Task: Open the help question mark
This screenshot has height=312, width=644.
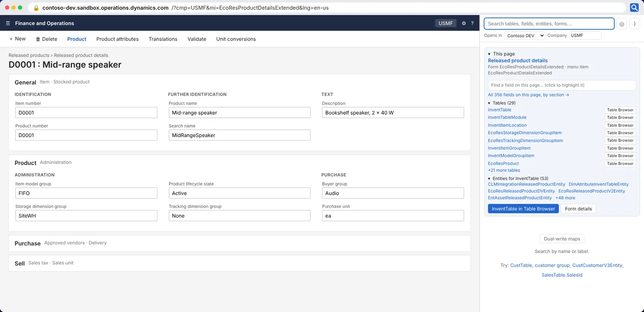Action: tap(472, 23)
